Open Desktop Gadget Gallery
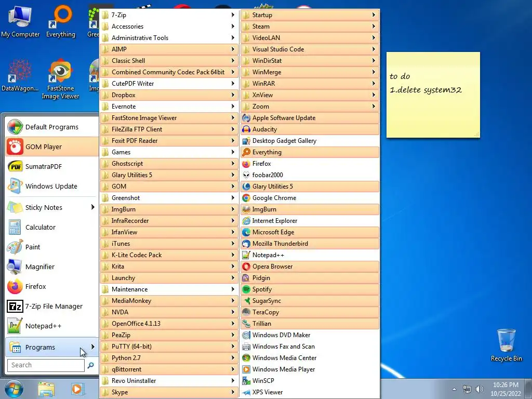Viewport: 532px width, 399px height. click(x=310, y=141)
